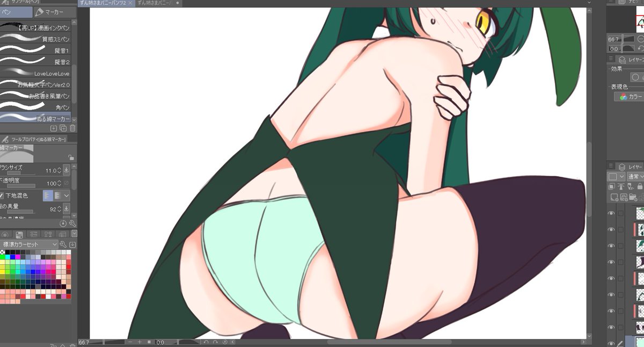Reset tool properties to initial settings
Image resolution: width=644 pixels, height=347 pixels.
tap(63, 223)
